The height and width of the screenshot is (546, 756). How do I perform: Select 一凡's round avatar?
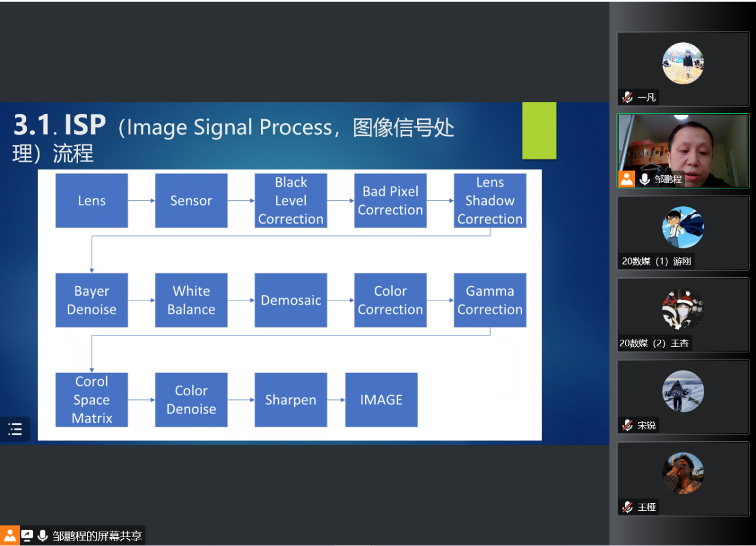pos(683,63)
